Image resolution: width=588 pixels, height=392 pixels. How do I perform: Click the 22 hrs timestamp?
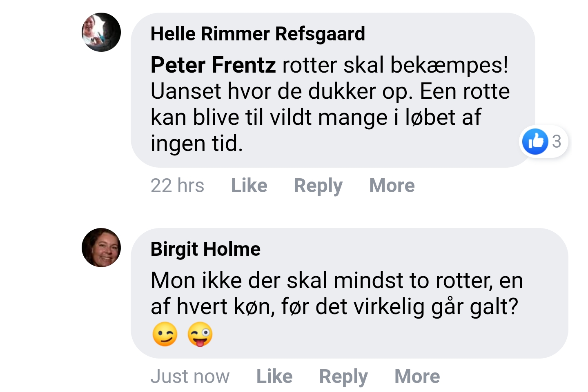coord(177,186)
